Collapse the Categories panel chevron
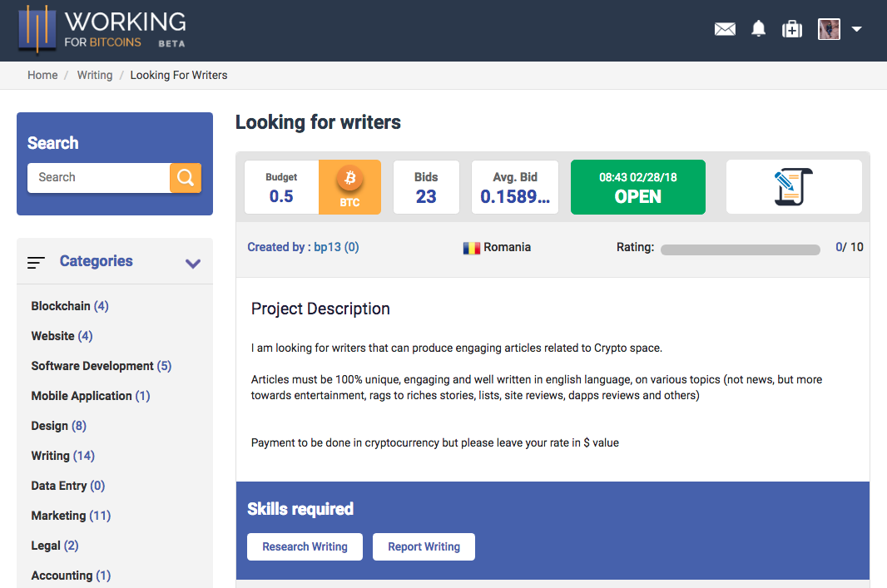 tap(193, 263)
